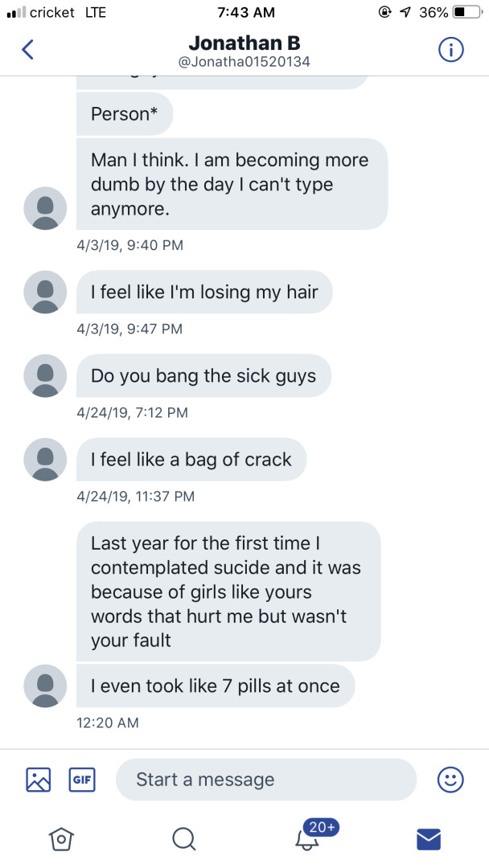Open the GIF picker
This screenshot has height=868, width=489.
pyautogui.click(x=81, y=779)
